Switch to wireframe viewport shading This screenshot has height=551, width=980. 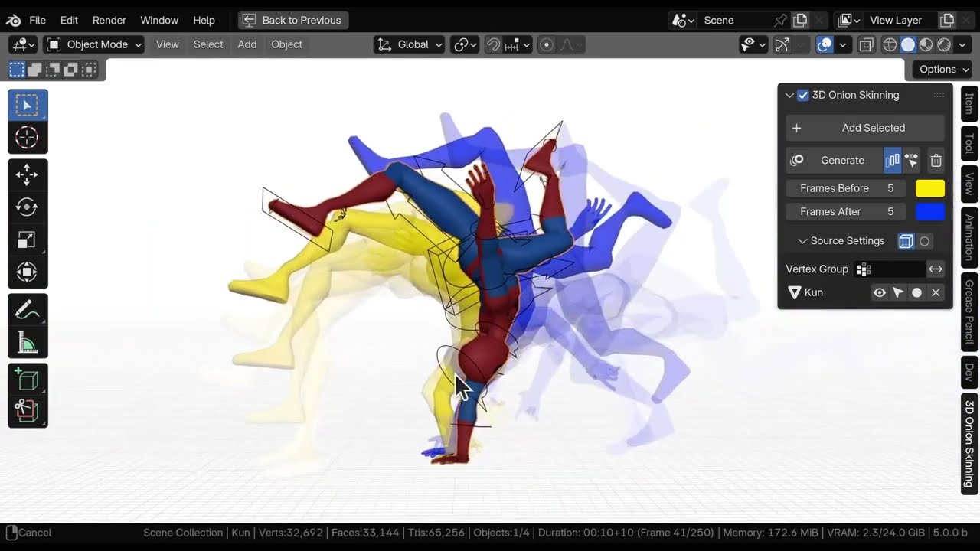click(x=890, y=45)
